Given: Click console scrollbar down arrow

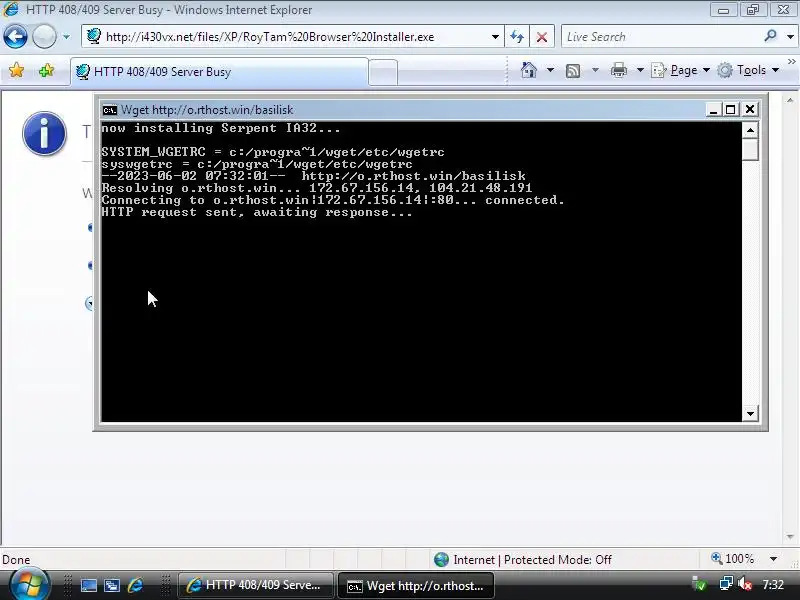Looking at the screenshot, I should tap(750, 414).
